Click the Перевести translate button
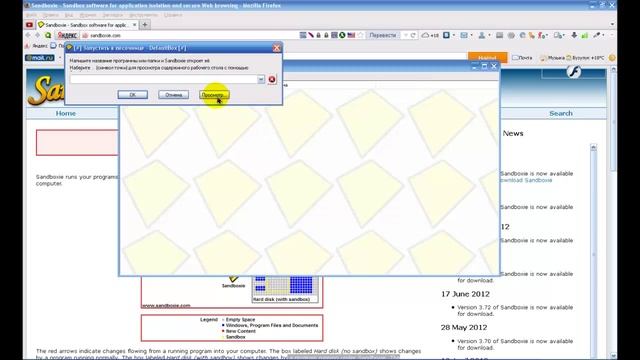This screenshot has height=360, width=640. (x=383, y=36)
